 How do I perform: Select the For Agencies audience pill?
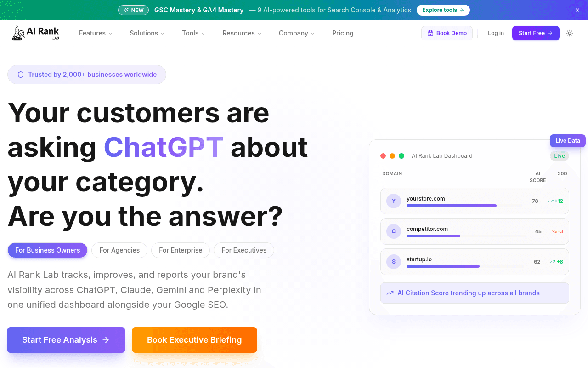coord(119,250)
